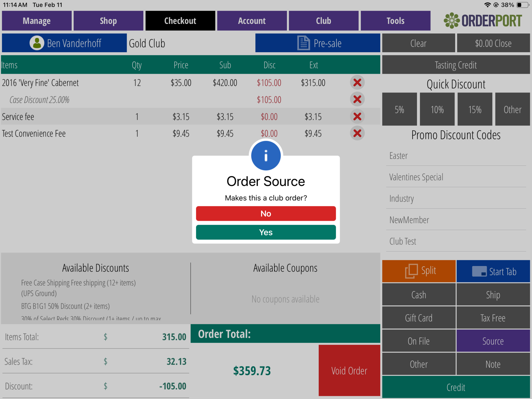
Task: Switch to the Checkout tab
Action: click(180, 21)
